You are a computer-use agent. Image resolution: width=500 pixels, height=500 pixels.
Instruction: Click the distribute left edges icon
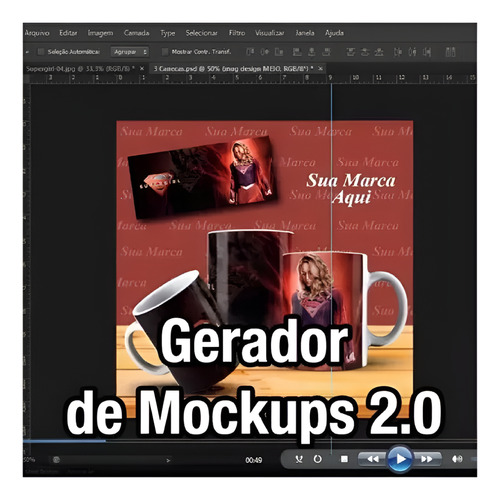398,52
